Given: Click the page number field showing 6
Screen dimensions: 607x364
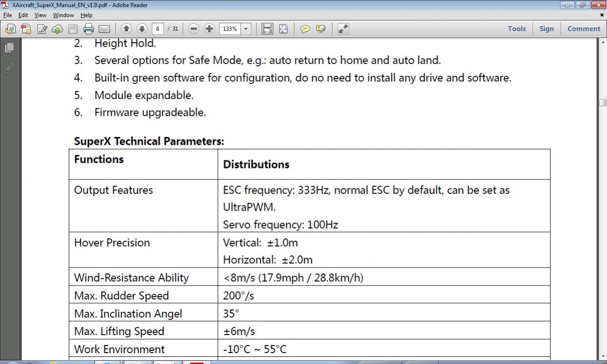Looking at the screenshot, I should click(158, 28).
